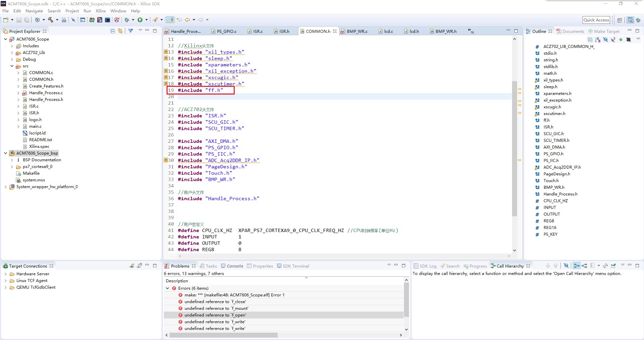This screenshot has width=644, height=340.
Task: Click the editor vertical scrollbar
Action: tap(514, 148)
